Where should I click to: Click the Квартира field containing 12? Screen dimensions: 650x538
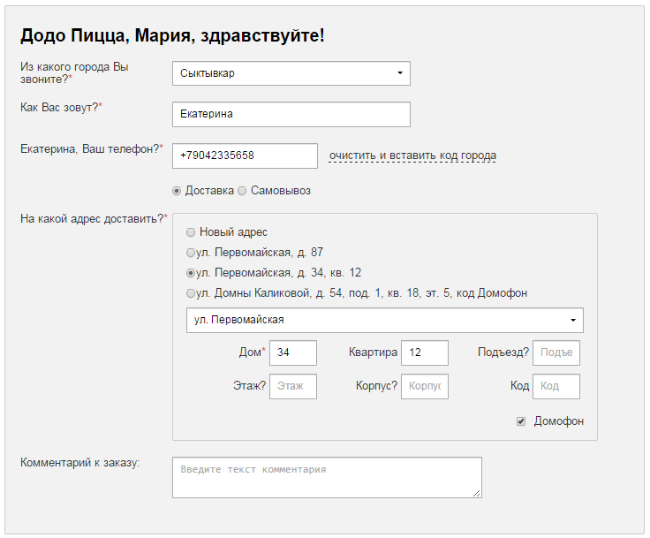click(424, 353)
